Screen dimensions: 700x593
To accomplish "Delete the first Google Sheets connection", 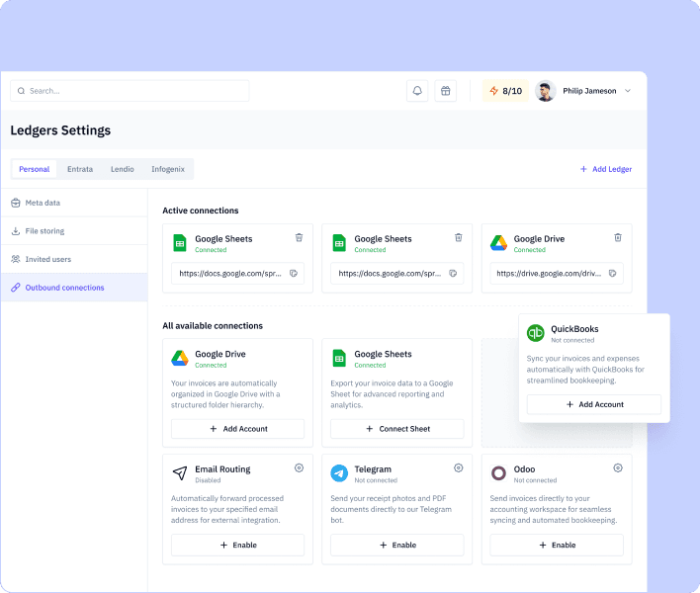I will [x=299, y=237].
